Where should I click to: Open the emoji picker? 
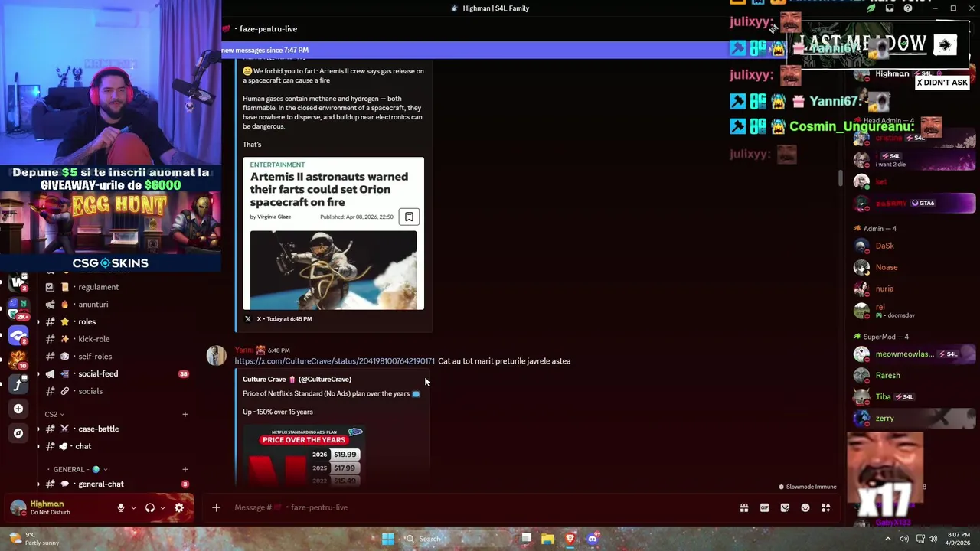tap(805, 507)
